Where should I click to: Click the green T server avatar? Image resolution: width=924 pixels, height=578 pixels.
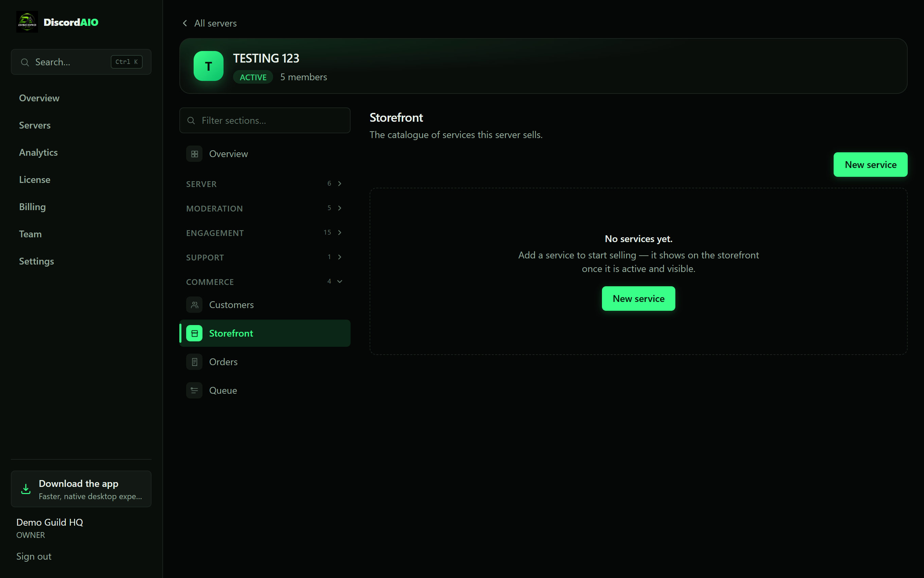tap(209, 66)
